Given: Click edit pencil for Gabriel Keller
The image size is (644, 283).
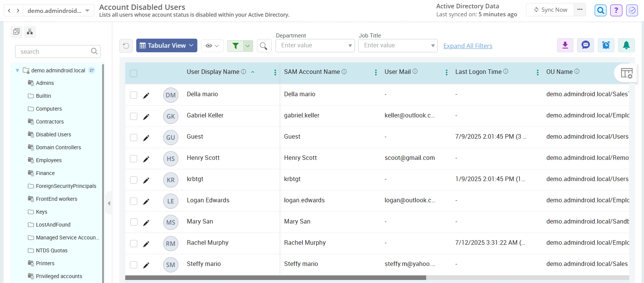Looking at the screenshot, I should [146, 117].
